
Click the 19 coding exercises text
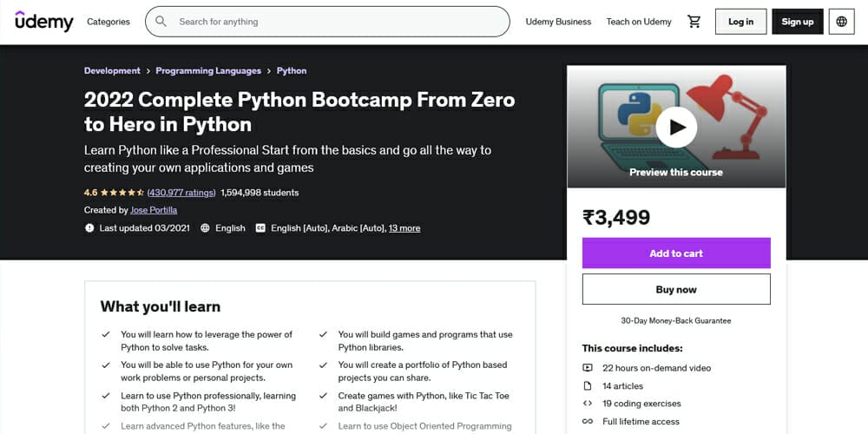tap(641, 404)
